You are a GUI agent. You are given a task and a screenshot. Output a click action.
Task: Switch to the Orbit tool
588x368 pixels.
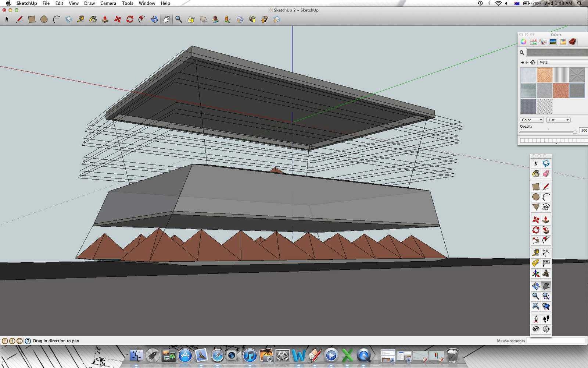(154, 19)
